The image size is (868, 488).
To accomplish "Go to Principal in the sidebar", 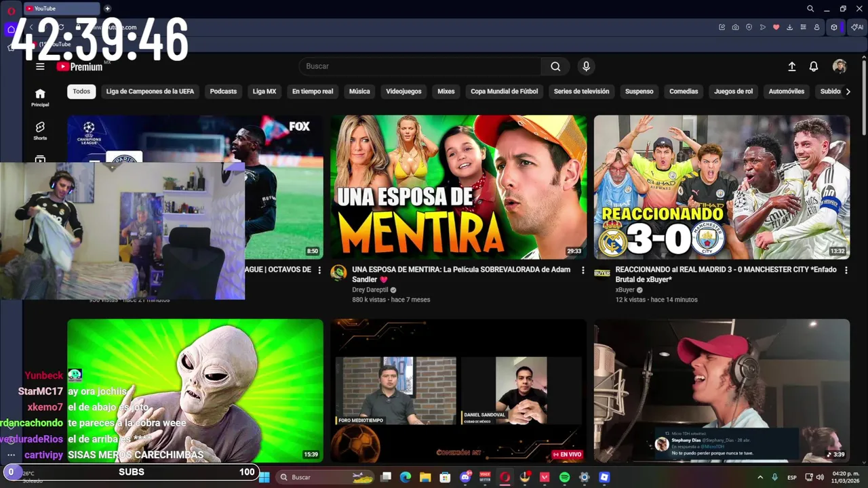I will (x=40, y=98).
